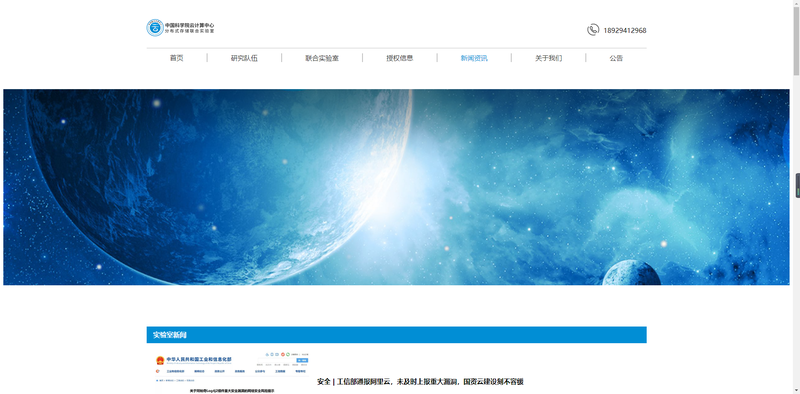Click the page vertical scrollbar thumb
Image resolution: width=800 pixels, height=394 pixels.
point(796,38)
